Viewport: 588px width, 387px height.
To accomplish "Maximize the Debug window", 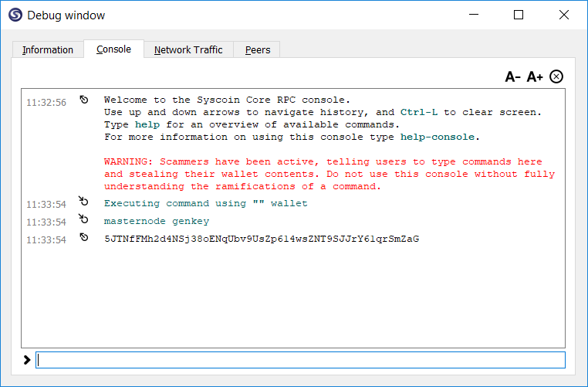I will click(519, 15).
